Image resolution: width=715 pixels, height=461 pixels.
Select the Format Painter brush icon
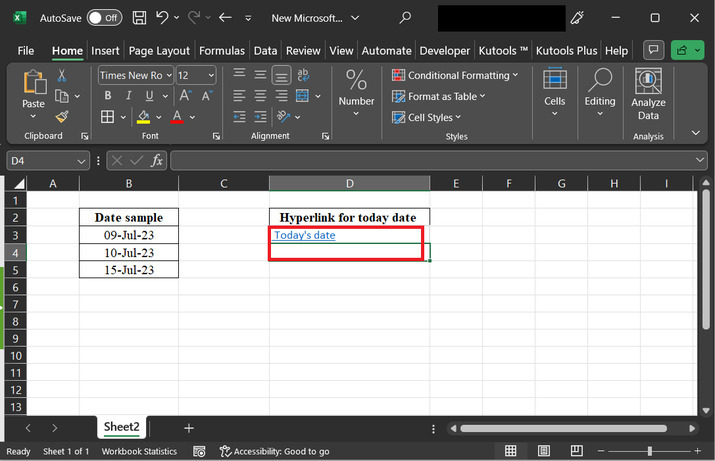(x=62, y=118)
